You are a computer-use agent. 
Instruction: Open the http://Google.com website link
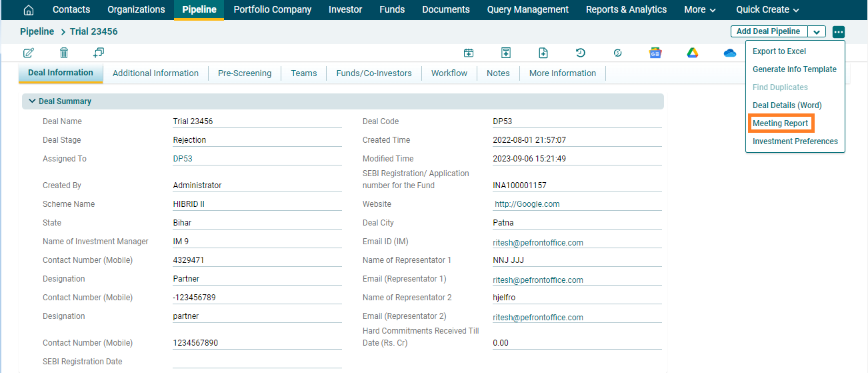point(527,204)
